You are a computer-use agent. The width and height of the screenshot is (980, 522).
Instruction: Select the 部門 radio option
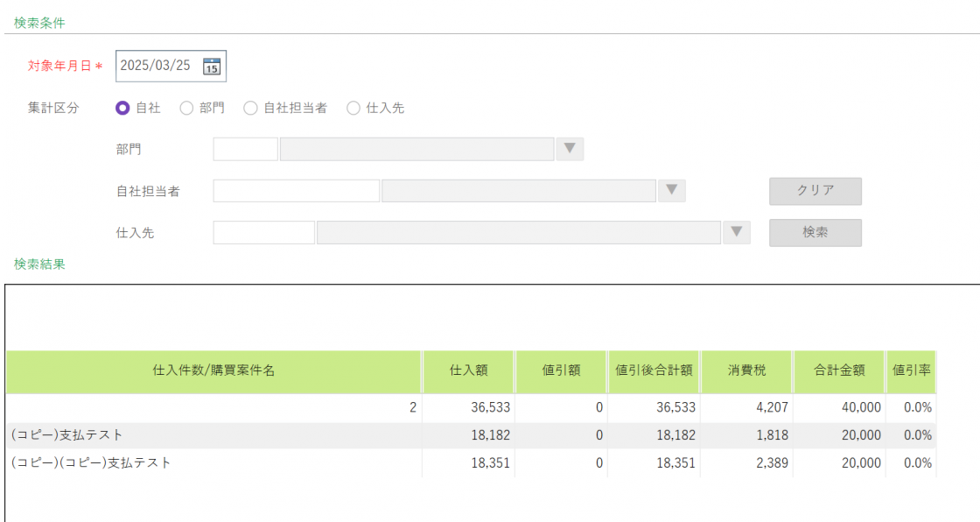click(x=186, y=109)
